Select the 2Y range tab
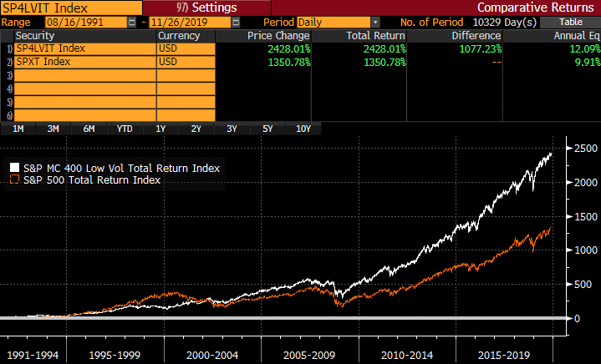This screenshot has height=364, width=601. (196, 129)
